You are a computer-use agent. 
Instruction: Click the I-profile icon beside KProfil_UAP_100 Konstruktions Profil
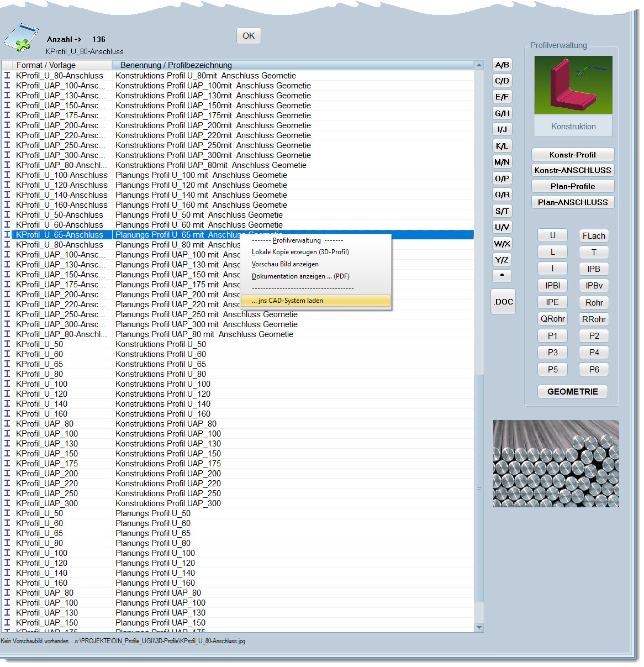pyautogui.click(x=7, y=434)
